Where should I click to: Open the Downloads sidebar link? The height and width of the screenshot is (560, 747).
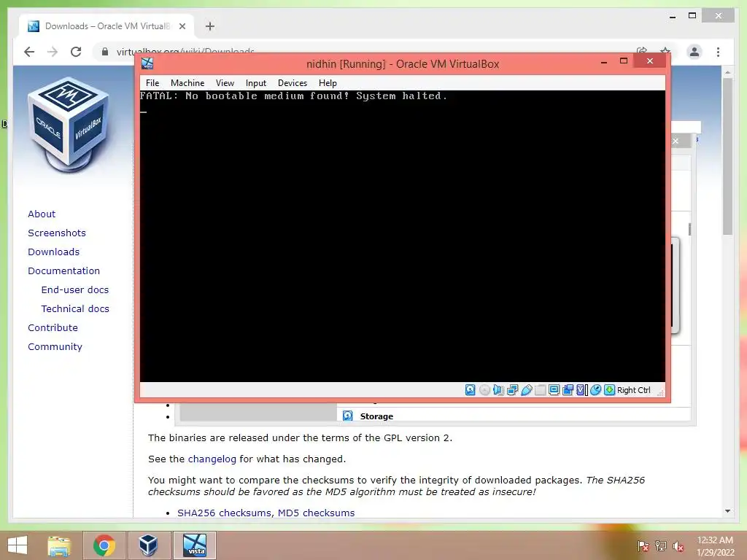54,252
